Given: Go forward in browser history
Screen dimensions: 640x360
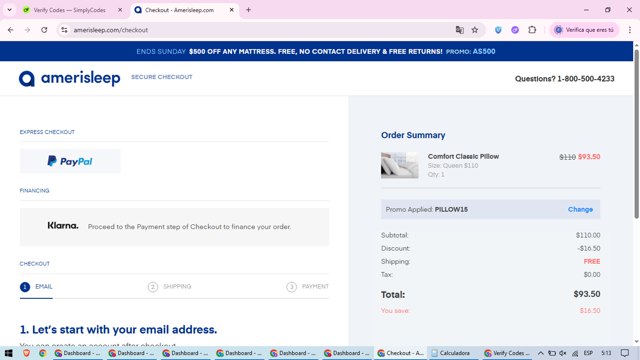Looking at the screenshot, I should [27, 30].
